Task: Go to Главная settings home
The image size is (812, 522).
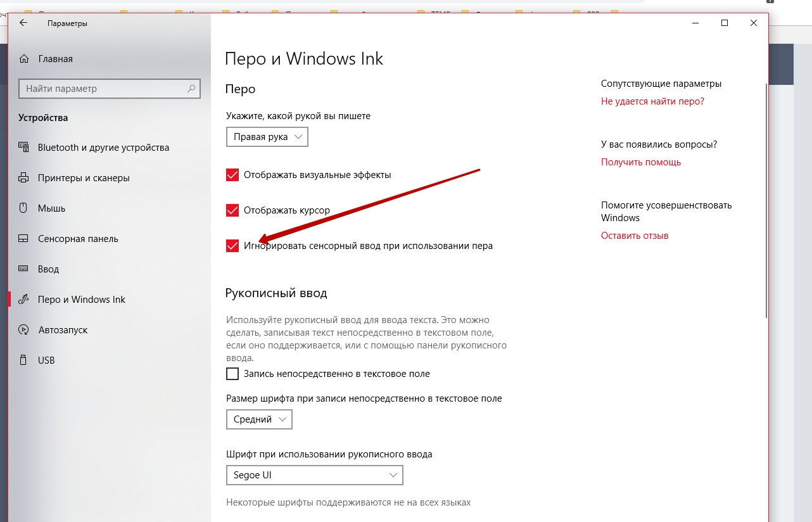Action: coord(55,59)
